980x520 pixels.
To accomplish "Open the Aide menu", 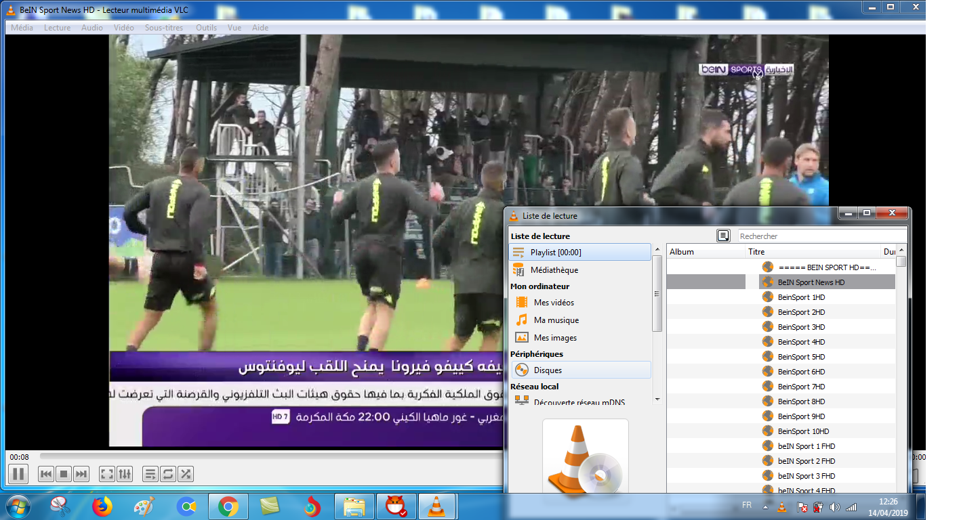I will [260, 28].
